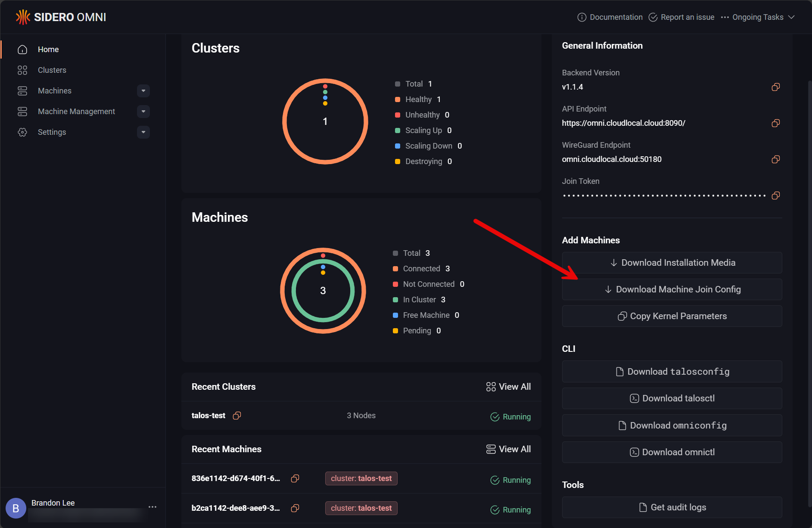Click the Settings gear icon
The height and width of the screenshot is (528, 812).
coord(22,132)
